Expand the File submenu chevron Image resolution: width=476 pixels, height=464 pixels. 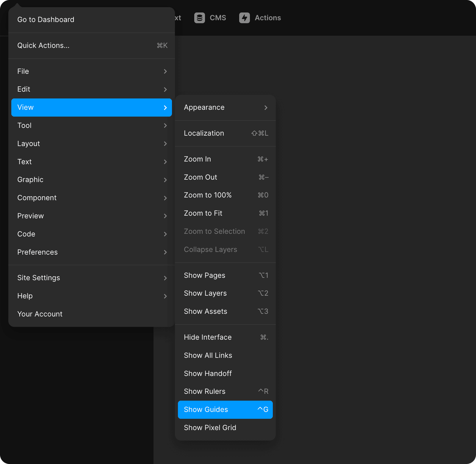pyautogui.click(x=165, y=71)
